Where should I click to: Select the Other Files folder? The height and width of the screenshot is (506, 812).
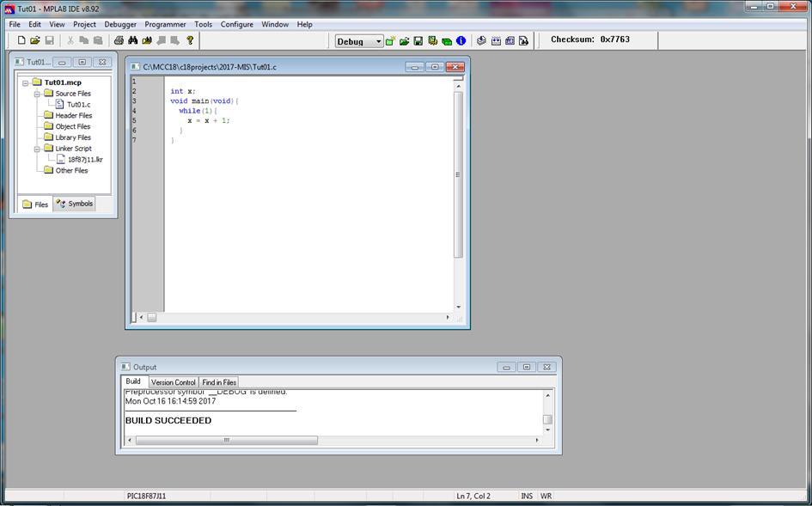[x=71, y=170]
